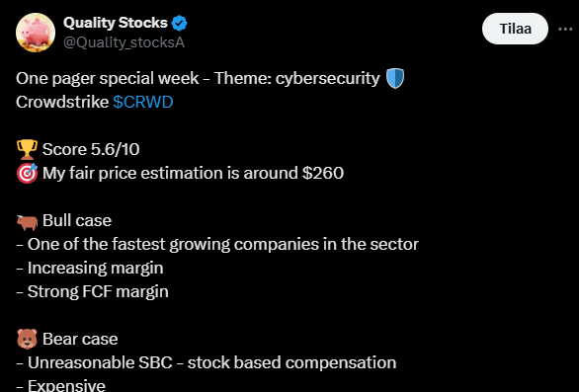Click the blue verified checkmark badge
579x392 pixels.
coord(180,24)
